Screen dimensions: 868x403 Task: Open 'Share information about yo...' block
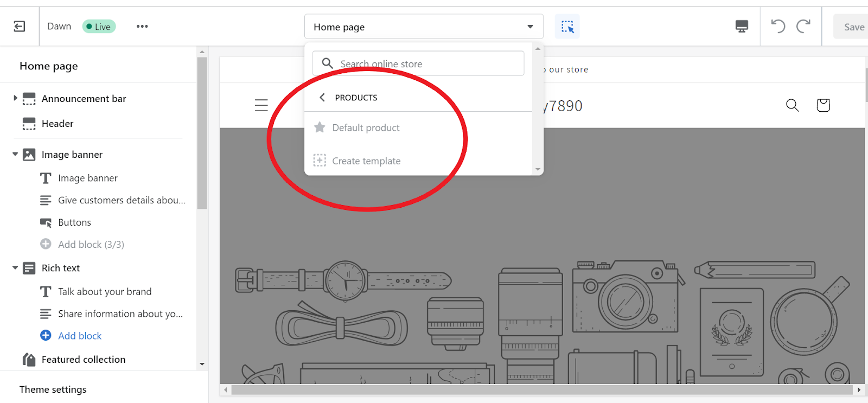coord(120,314)
